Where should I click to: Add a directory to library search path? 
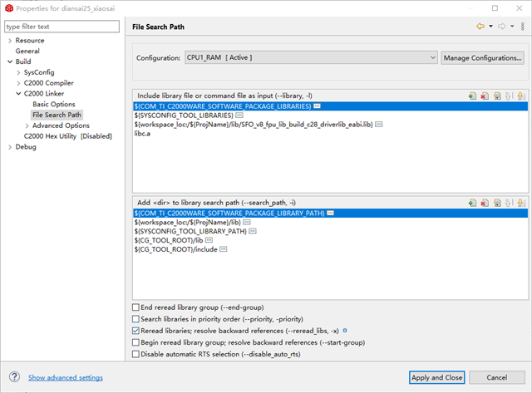pos(472,202)
